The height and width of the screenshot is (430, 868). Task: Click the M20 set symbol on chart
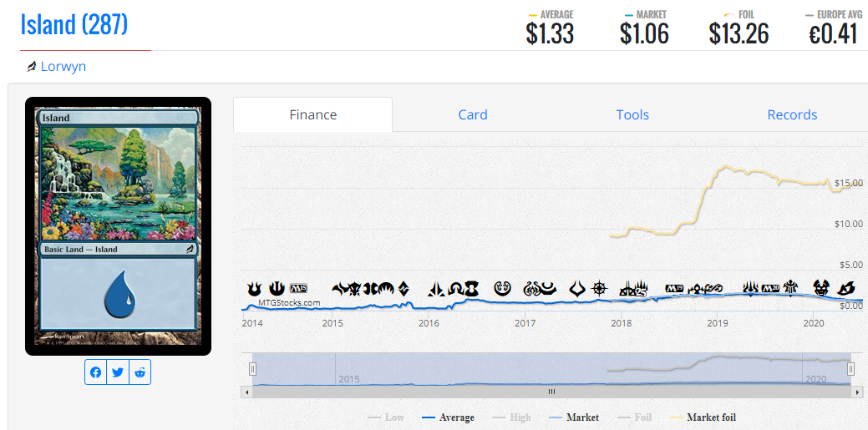click(x=770, y=288)
